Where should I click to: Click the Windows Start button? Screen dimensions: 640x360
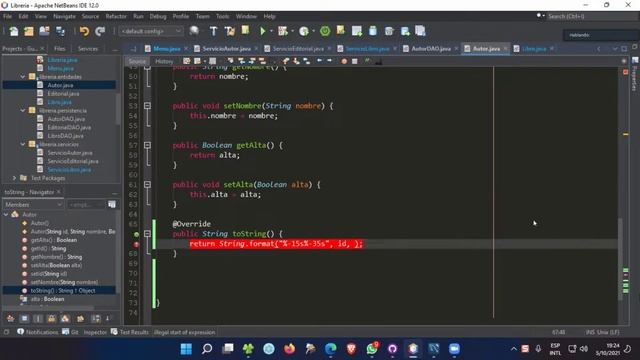(x=186, y=349)
